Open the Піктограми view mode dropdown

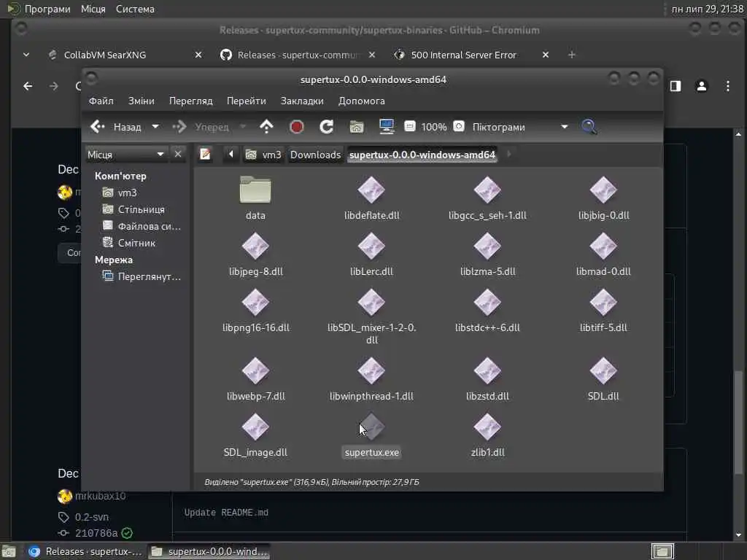519,127
